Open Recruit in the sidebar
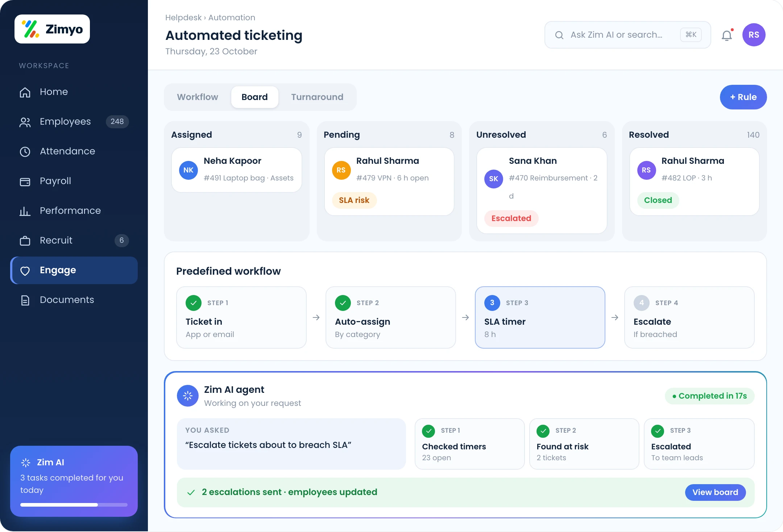 pos(74,240)
